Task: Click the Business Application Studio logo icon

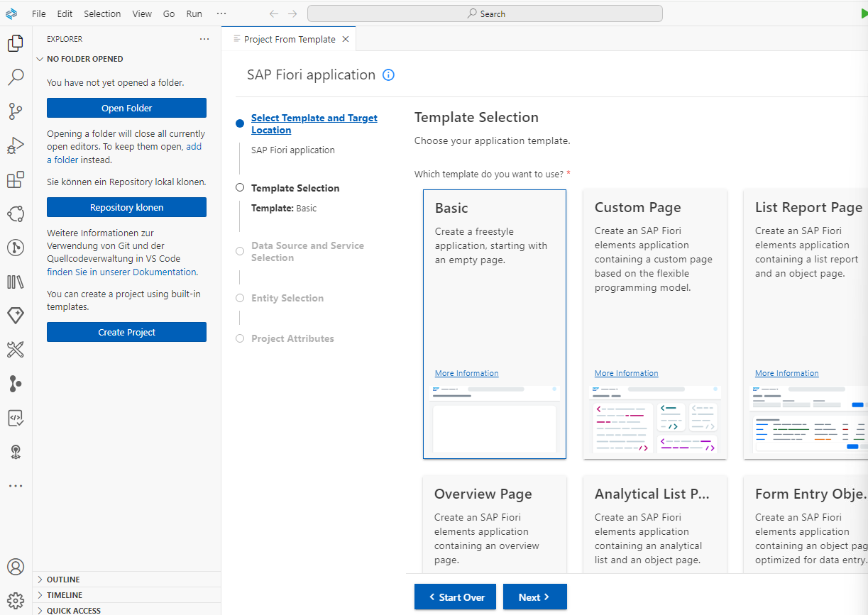Action: [x=11, y=13]
